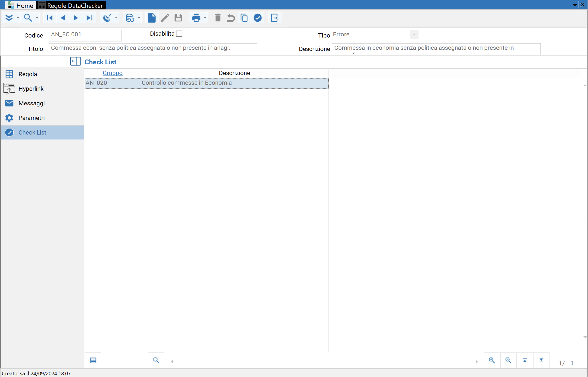Select the 'Controllo commesse in Economia' cell
This screenshot has width=588, height=377.
click(235, 83)
